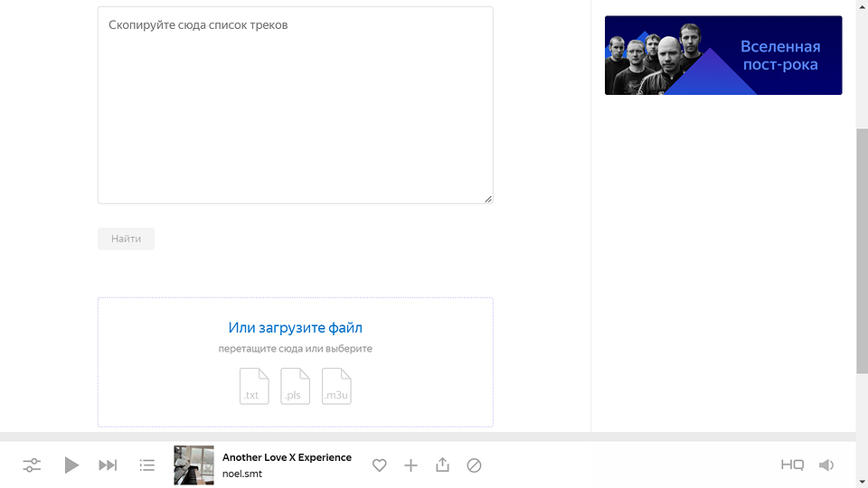Click the scrollbar down arrow
Screen dimensions: 868x488
point(862,483)
